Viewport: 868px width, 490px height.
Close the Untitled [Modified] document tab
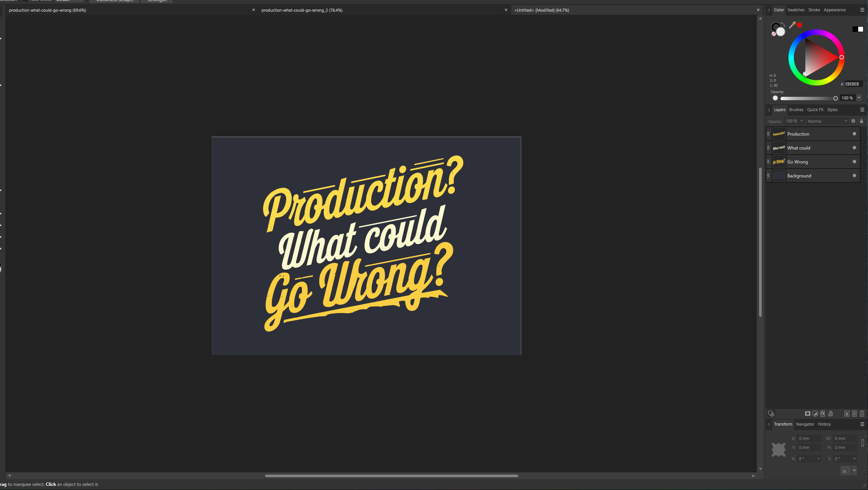click(x=758, y=10)
